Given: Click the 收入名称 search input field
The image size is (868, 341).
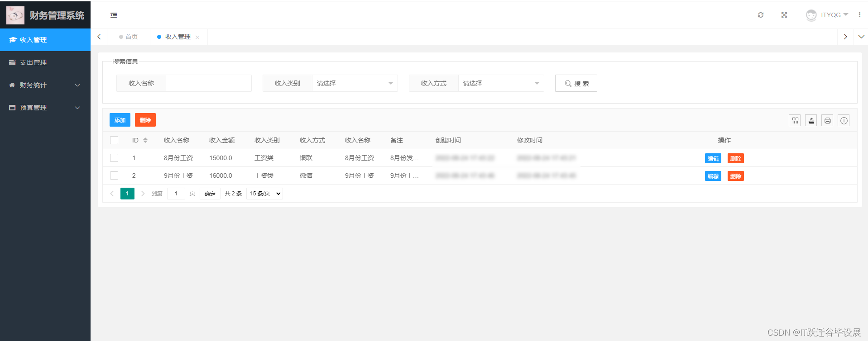Looking at the screenshot, I should point(209,83).
